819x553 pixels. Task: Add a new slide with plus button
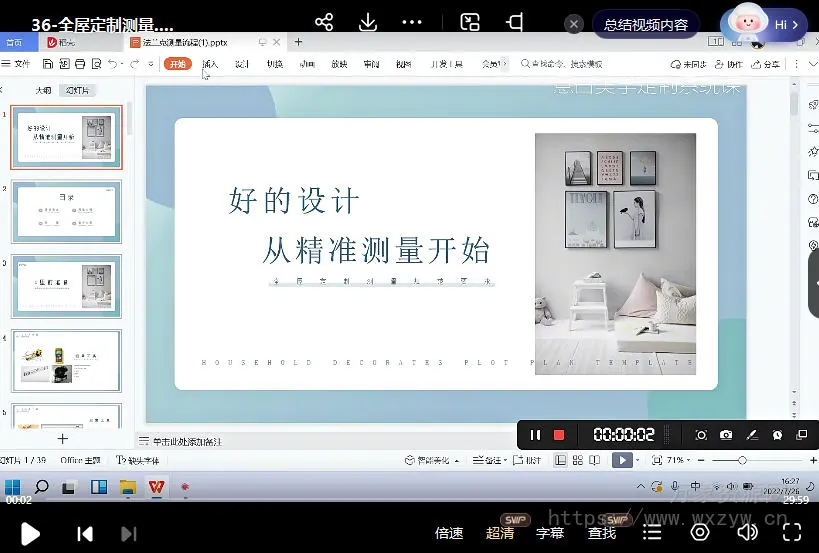pos(63,438)
